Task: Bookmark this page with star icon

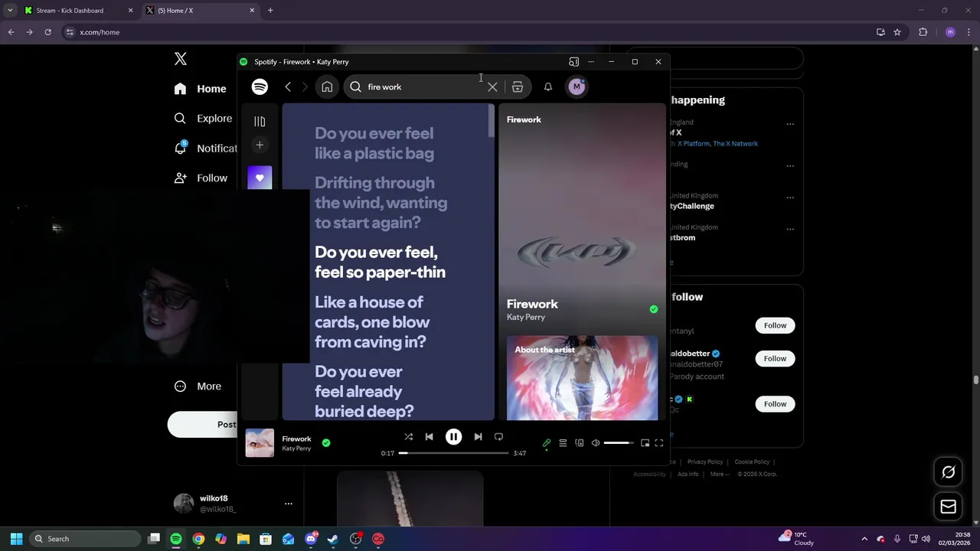Action: [x=897, y=32]
